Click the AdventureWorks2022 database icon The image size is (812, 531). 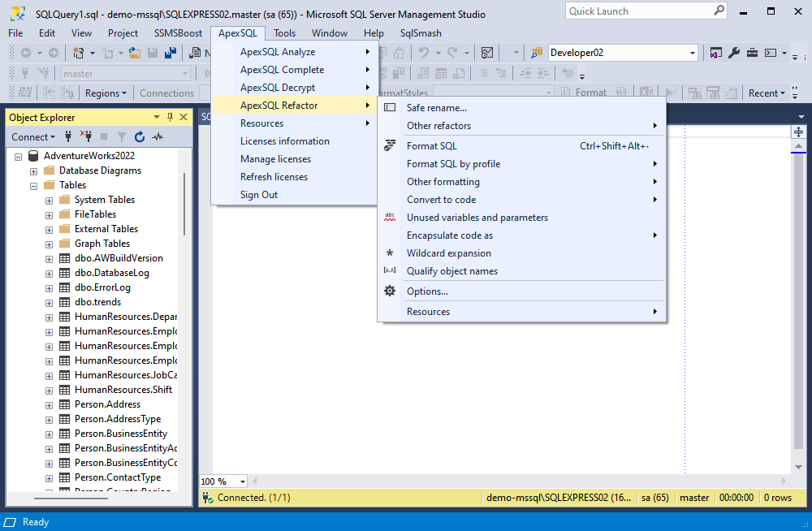point(33,155)
